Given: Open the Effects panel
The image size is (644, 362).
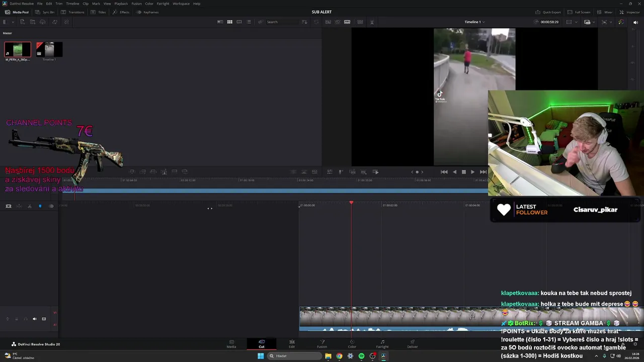Looking at the screenshot, I should pyautogui.click(x=121, y=12).
